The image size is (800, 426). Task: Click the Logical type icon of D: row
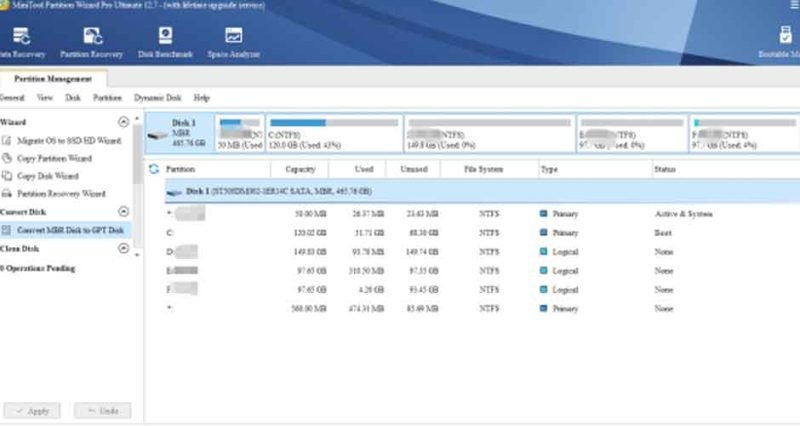[543, 252]
